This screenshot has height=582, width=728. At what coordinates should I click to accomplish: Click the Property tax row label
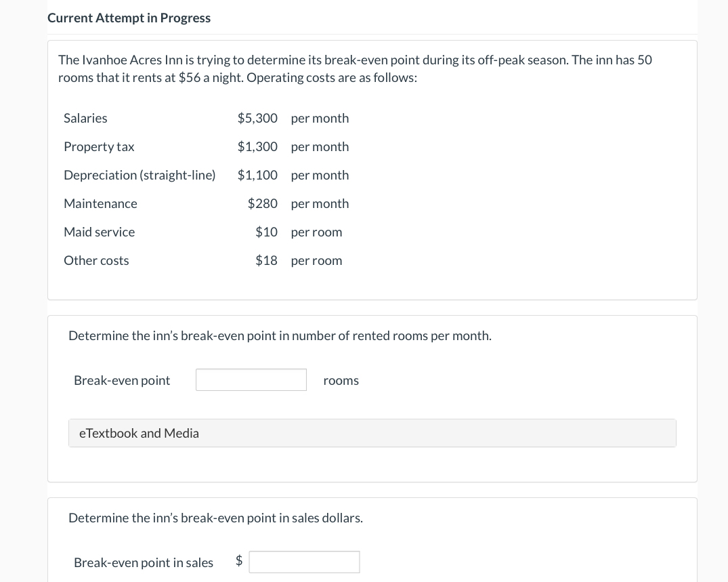99,146
